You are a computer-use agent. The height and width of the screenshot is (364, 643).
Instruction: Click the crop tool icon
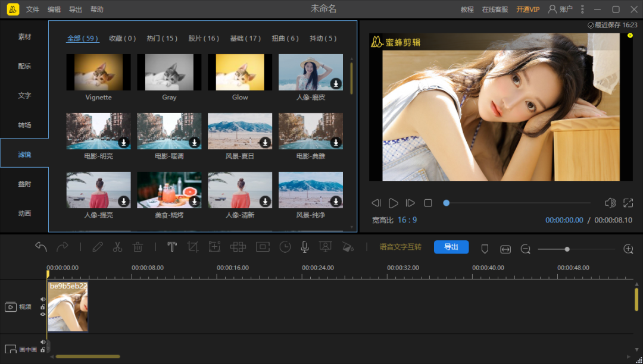(193, 247)
